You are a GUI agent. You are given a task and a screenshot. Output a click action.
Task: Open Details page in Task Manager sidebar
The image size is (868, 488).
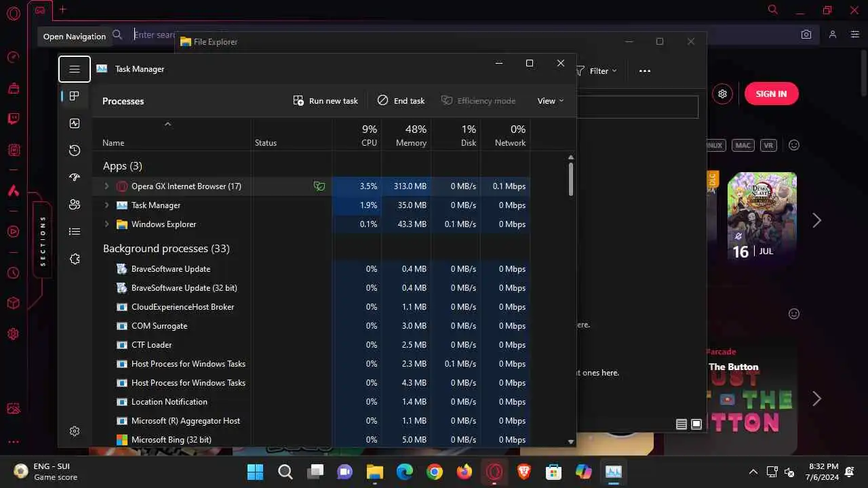[x=75, y=232]
